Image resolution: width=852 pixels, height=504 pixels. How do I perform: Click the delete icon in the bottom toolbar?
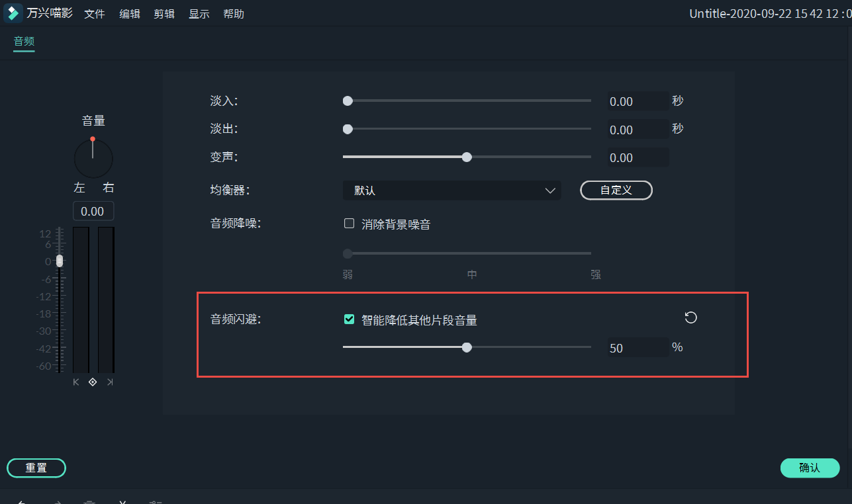pos(89,501)
